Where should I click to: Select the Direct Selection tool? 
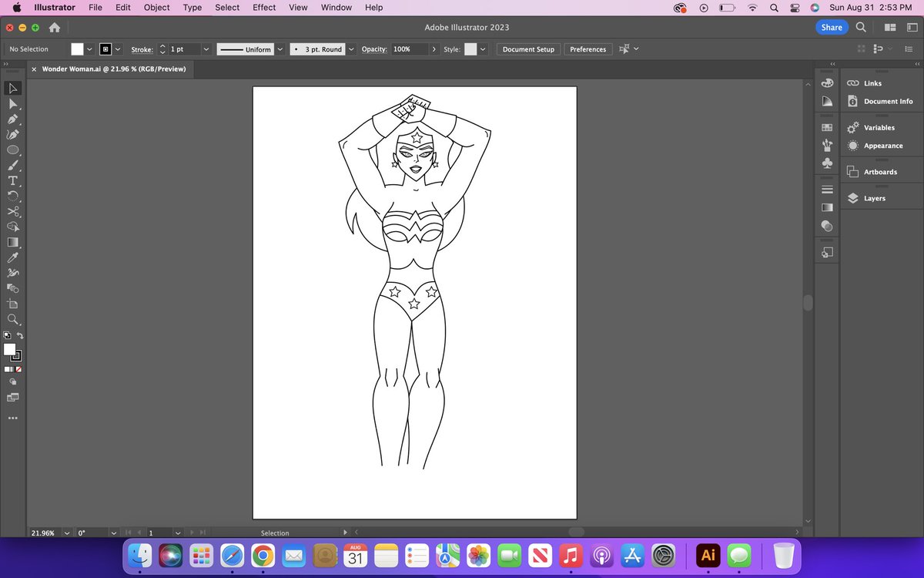(12, 104)
